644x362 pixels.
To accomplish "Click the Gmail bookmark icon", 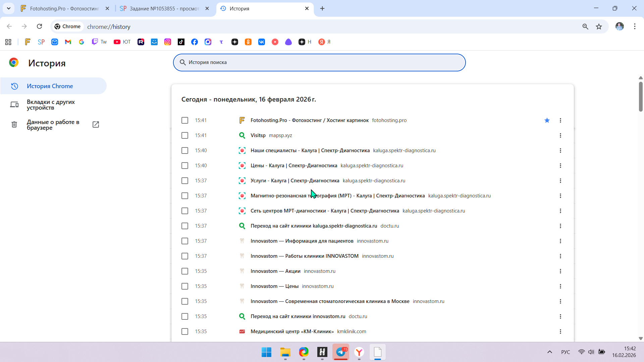I will click(68, 42).
